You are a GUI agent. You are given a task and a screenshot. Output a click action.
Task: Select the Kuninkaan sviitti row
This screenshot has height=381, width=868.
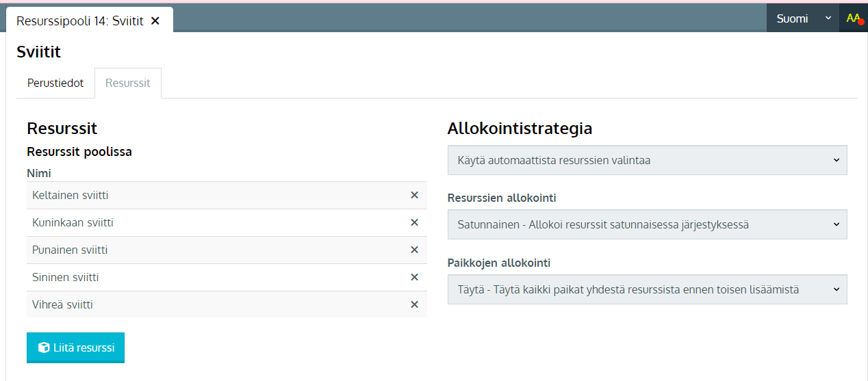click(227, 222)
